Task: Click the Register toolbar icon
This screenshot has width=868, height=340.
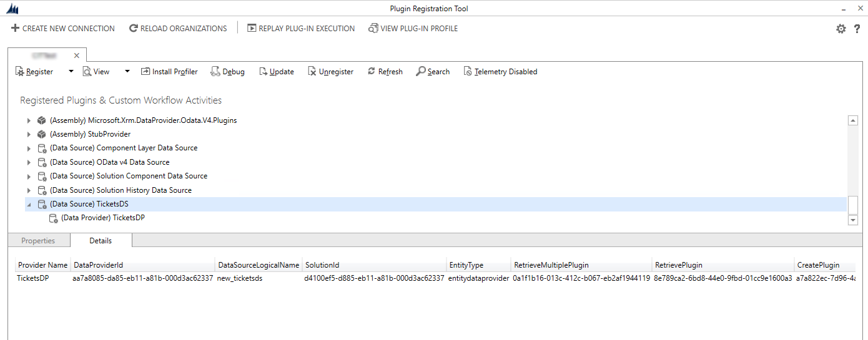Action: coord(19,72)
